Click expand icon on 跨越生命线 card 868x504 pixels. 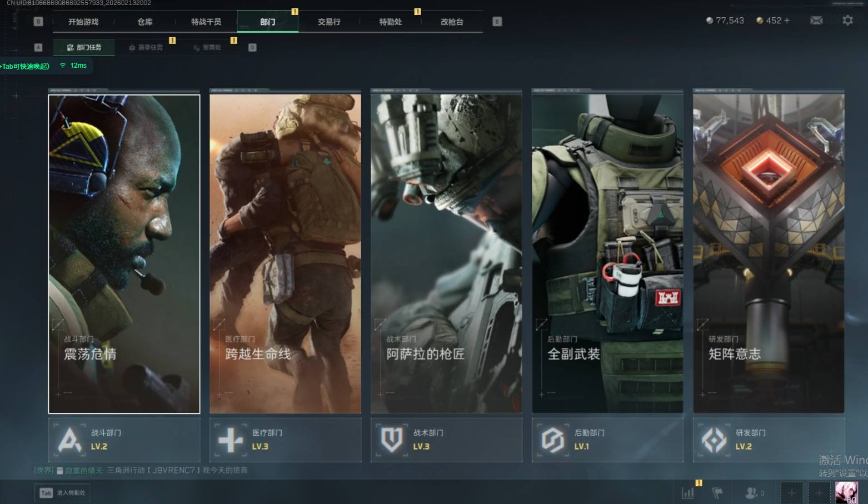219,324
